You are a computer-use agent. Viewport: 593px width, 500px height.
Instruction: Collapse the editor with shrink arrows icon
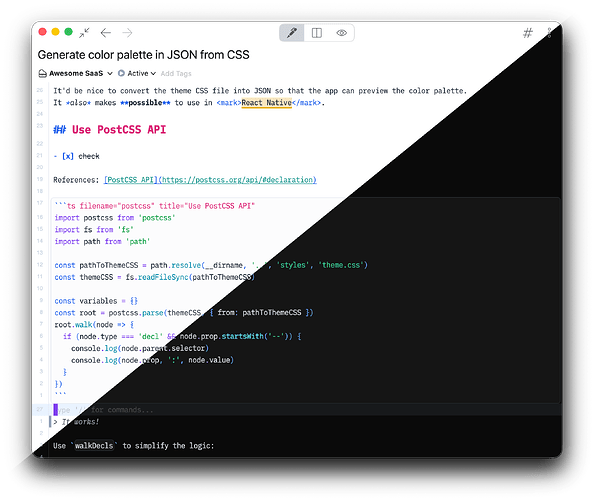point(84,33)
